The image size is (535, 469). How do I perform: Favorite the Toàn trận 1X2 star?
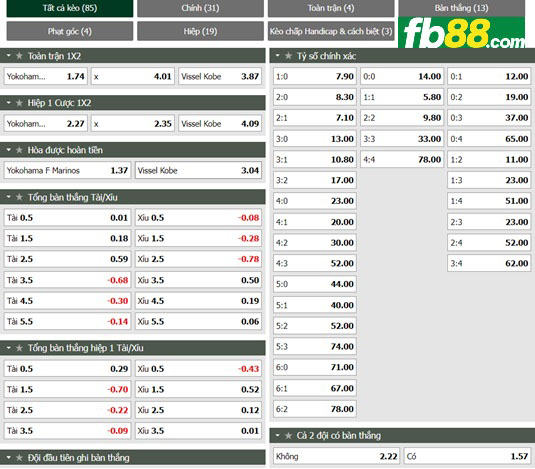(19, 56)
